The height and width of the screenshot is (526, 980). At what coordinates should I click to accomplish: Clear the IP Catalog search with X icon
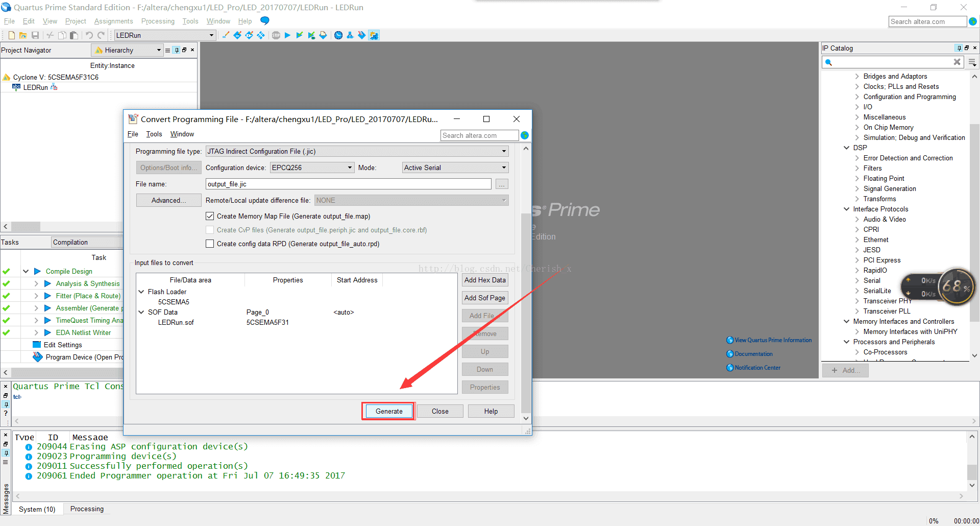click(x=957, y=62)
